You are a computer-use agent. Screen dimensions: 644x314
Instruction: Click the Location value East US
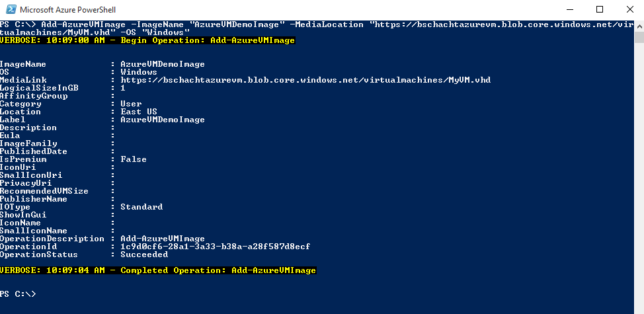click(138, 112)
